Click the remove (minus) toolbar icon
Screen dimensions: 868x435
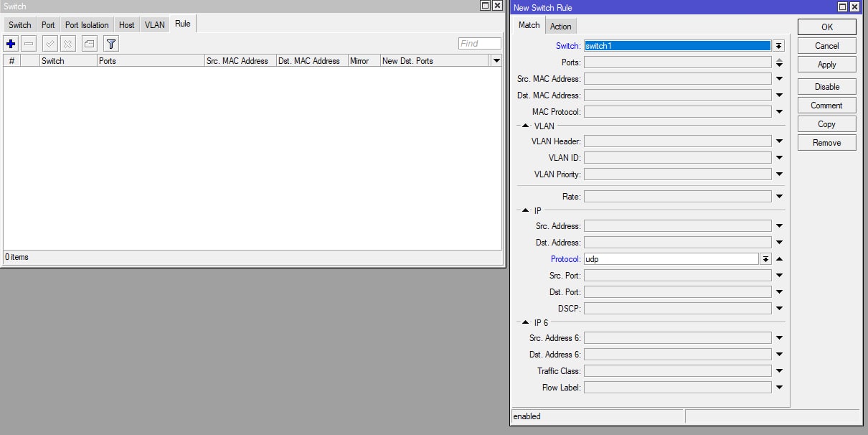pyautogui.click(x=29, y=44)
